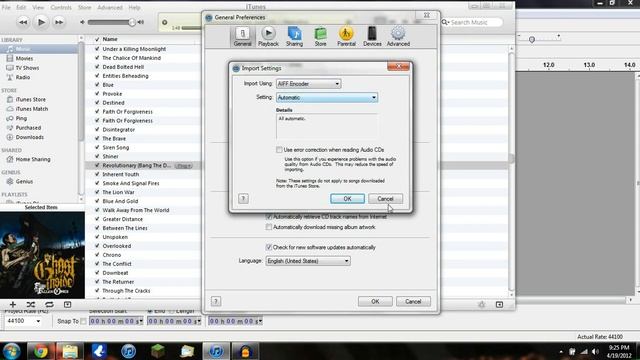Screen dimensions: 640x360
Task: Click the iTunes Search Music field
Action: 472,22
